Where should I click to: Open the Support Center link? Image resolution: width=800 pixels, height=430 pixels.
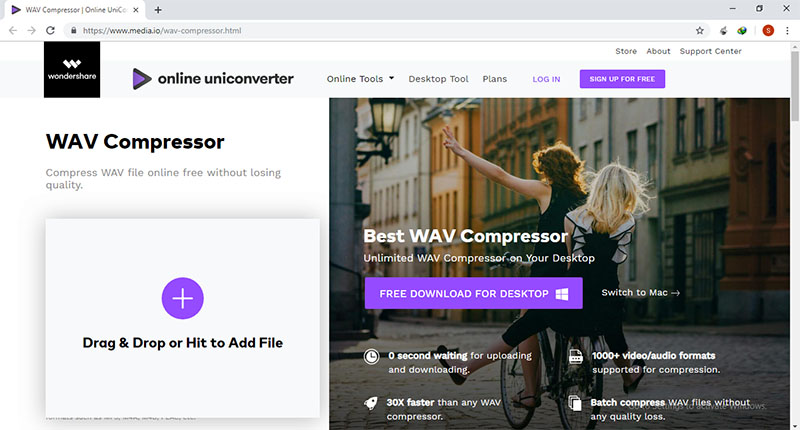[x=710, y=51]
